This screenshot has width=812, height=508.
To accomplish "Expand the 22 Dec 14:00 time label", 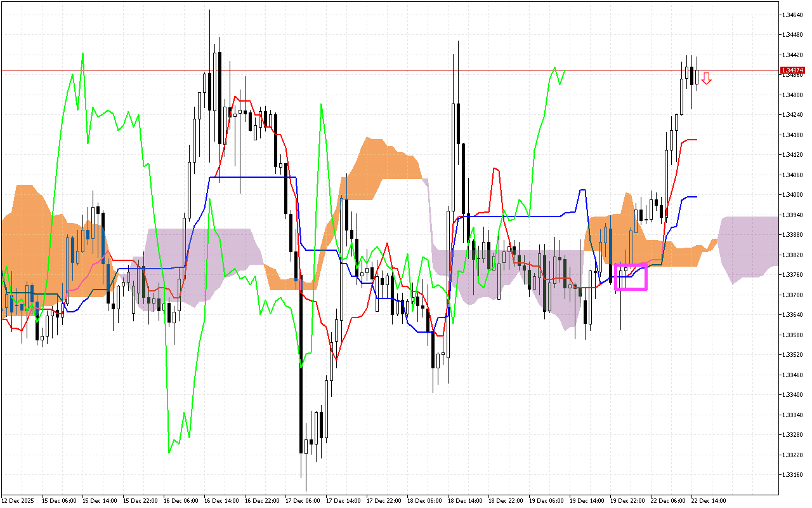I will point(709,500).
